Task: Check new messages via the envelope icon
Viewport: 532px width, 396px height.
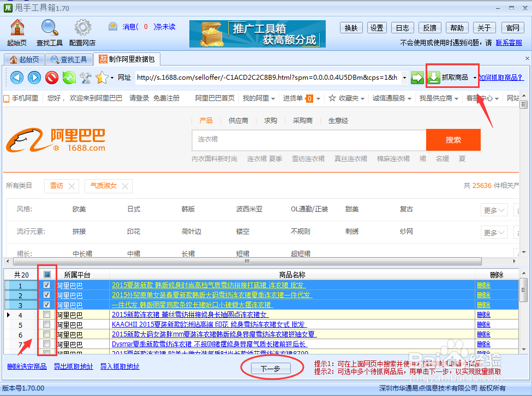Action: pyautogui.click(x=112, y=26)
